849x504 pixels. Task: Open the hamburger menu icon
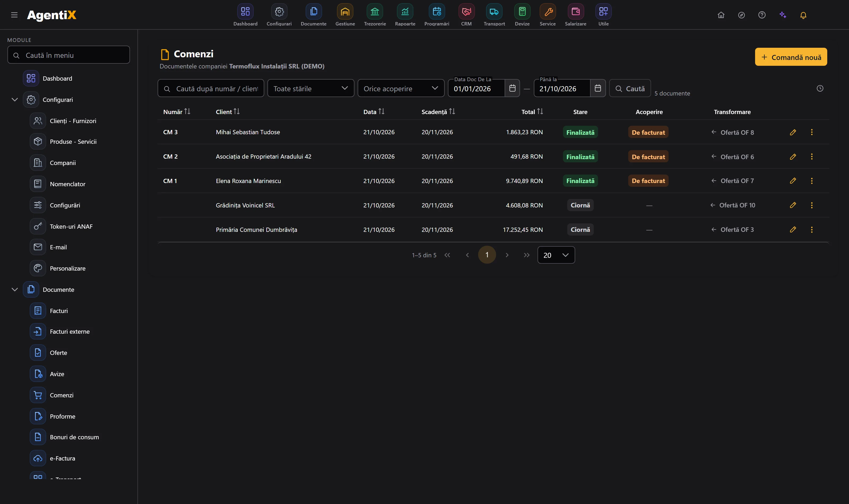pos(14,15)
